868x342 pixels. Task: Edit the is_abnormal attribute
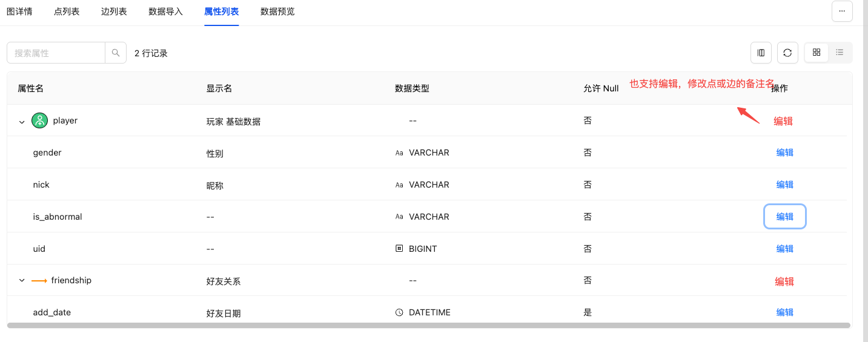pyautogui.click(x=785, y=216)
